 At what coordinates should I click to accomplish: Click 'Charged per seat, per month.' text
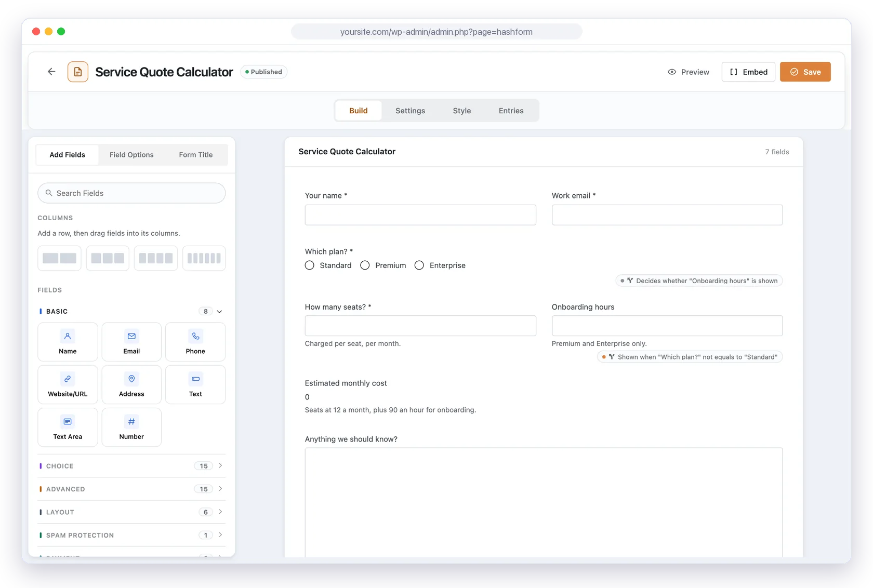(x=353, y=343)
